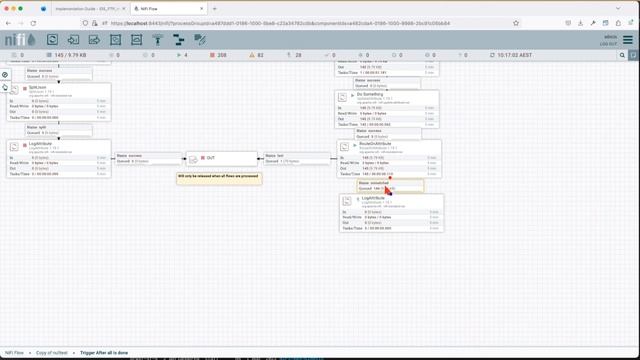Click the yellow label about releasing flows
The height and width of the screenshot is (360, 640).
(x=219, y=178)
